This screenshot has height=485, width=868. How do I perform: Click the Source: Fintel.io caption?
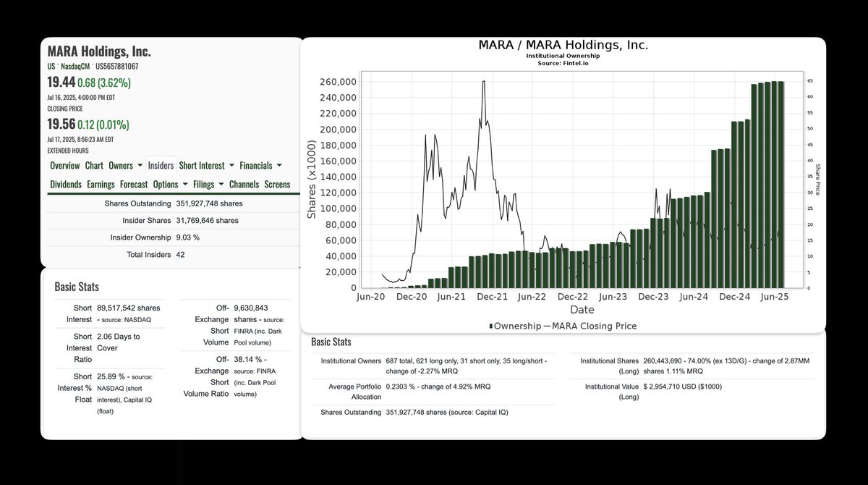point(563,64)
